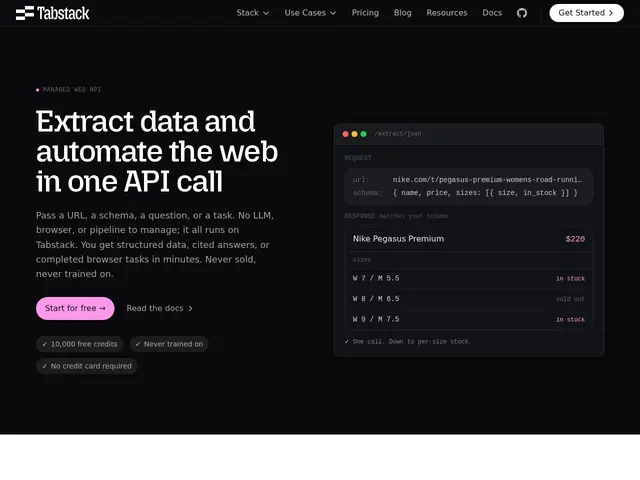Screen dimensions: 640x480
Task: Click the Start for free button
Action: pos(75,308)
